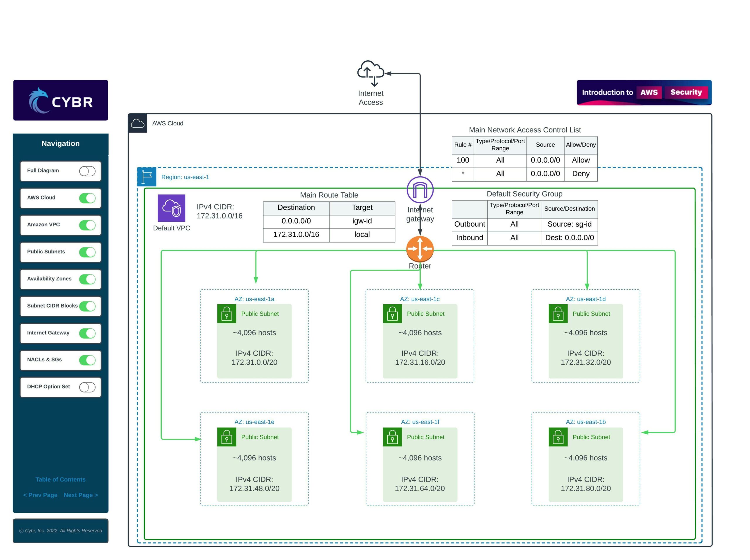Click the us-east-1d subnet lock icon
750x560 pixels.
coord(558,314)
